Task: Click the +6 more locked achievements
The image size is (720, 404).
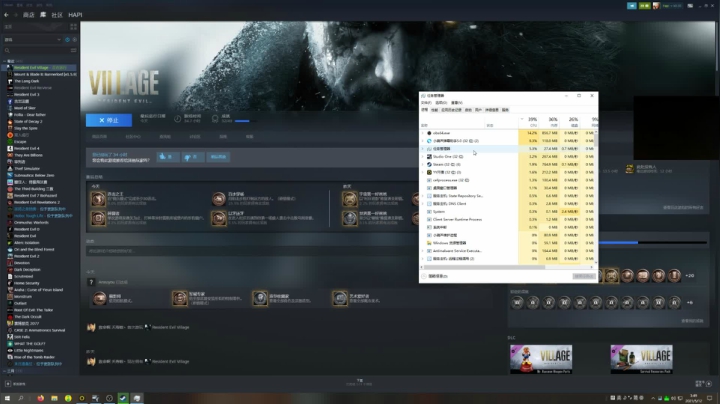Action: [690, 303]
